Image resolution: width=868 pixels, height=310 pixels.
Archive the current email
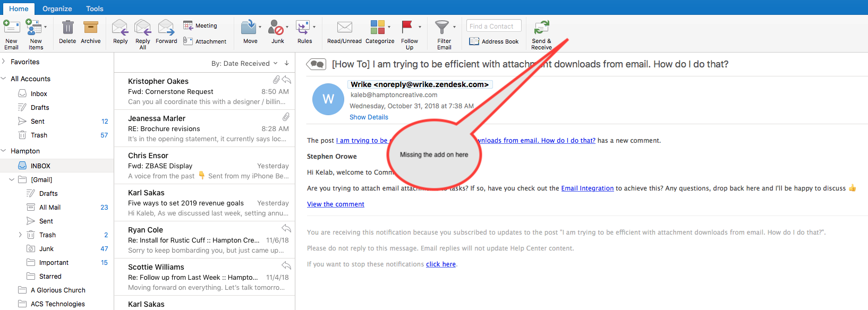click(x=91, y=28)
